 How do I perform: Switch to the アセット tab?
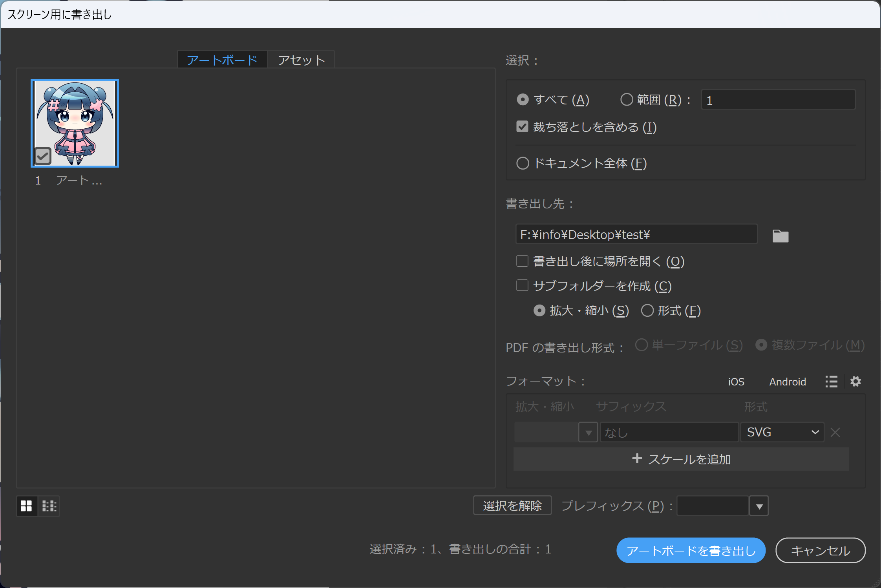tap(301, 59)
